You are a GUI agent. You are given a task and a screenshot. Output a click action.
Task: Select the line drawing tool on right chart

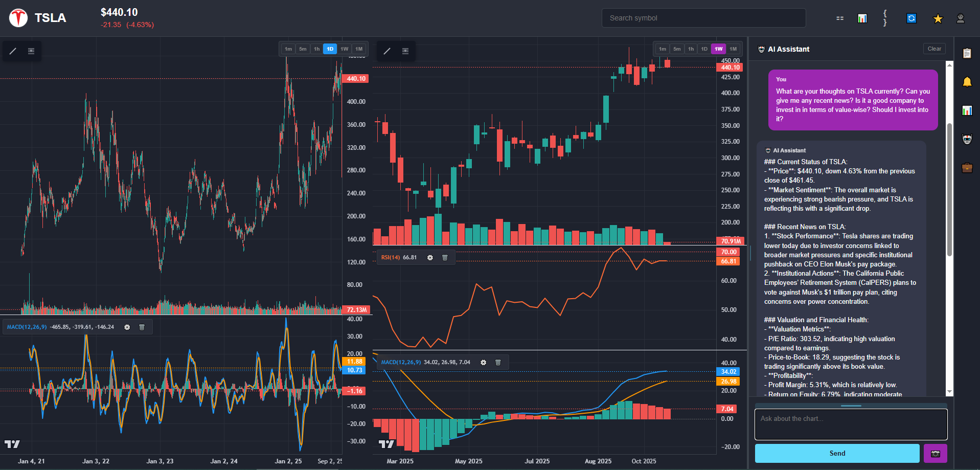387,51
